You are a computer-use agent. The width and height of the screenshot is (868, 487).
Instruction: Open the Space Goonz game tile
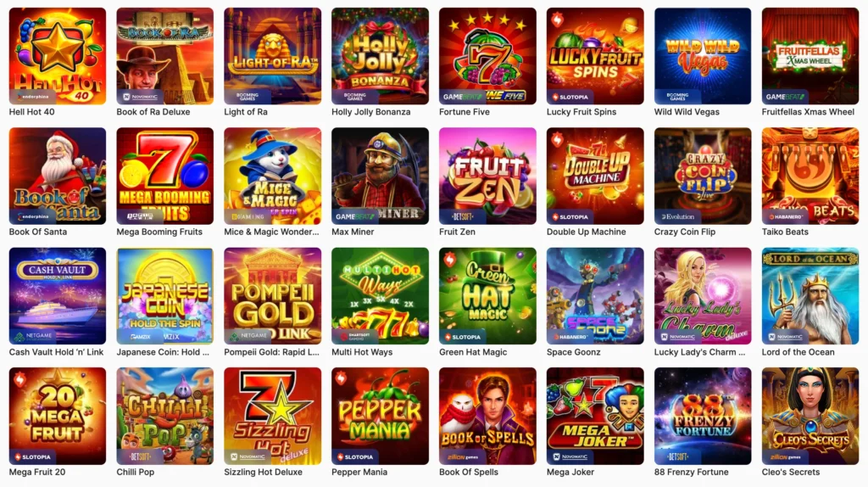pos(595,296)
